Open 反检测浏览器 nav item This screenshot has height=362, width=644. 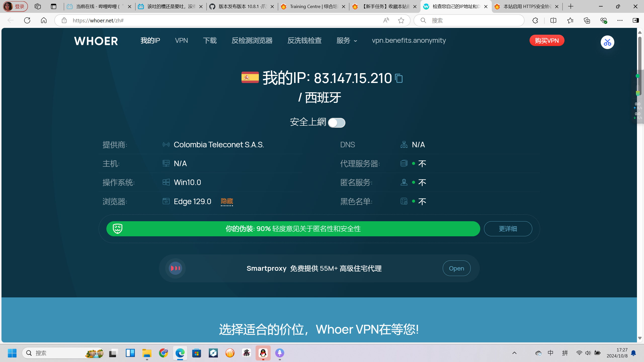[x=252, y=40]
